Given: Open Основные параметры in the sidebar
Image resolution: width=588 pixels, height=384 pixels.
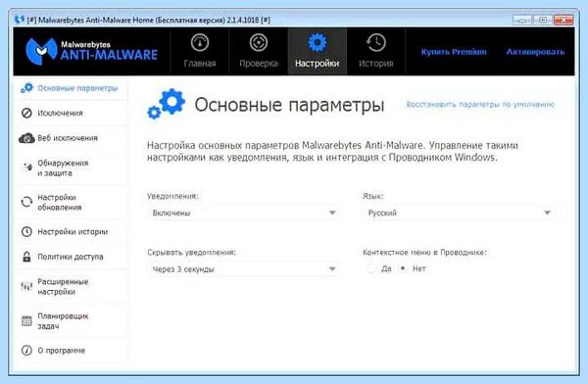Looking at the screenshot, I should (71, 88).
